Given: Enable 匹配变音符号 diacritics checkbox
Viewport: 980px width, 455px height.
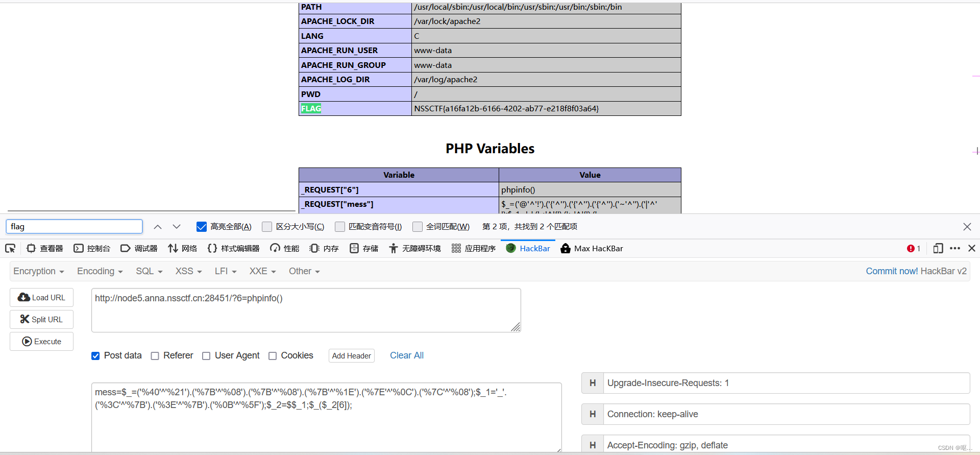Looking at the screenshot, I should [340, 227].
